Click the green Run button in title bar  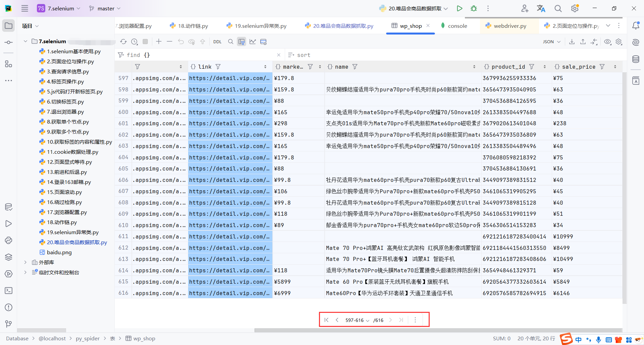[460, 8]
